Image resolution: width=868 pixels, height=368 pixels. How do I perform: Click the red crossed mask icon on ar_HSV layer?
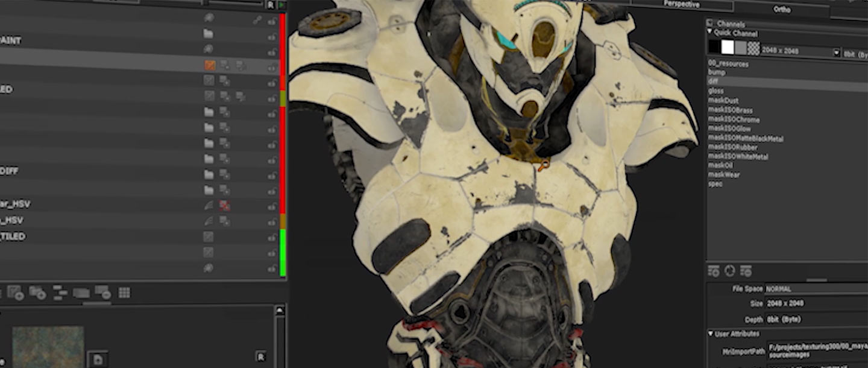pos(224,205)
